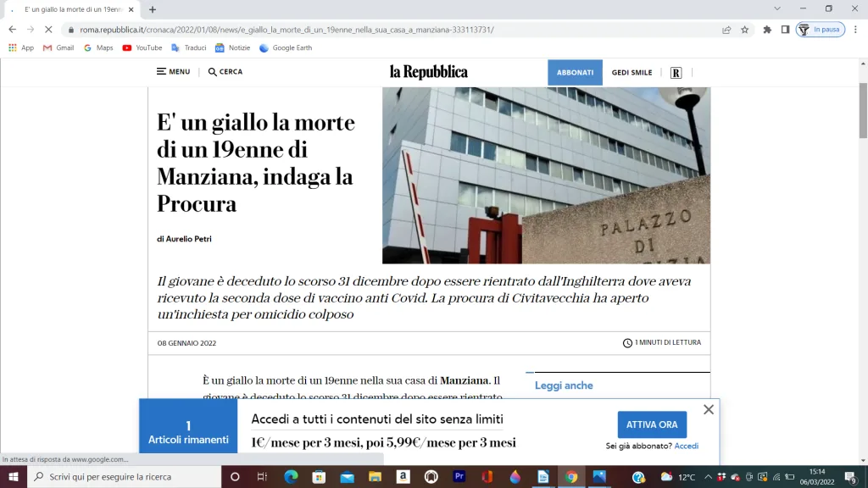Click author name Aurelio Petri
Screen dimensions: 868x488
189,239
